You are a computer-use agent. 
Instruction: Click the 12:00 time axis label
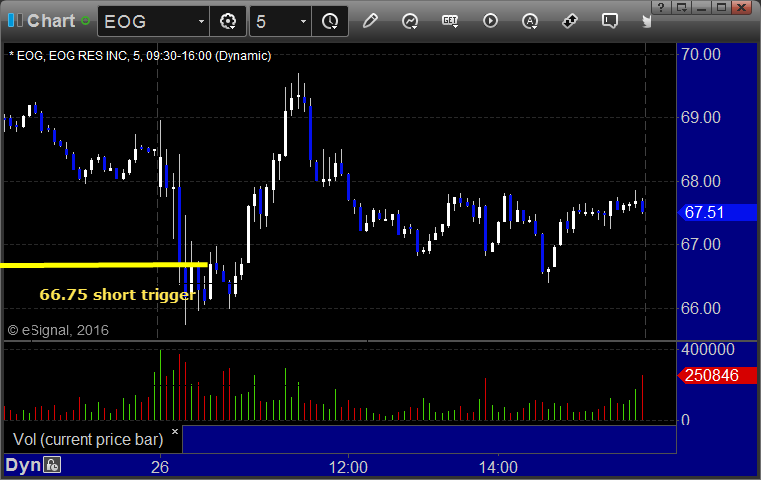(x=348, y=467)
